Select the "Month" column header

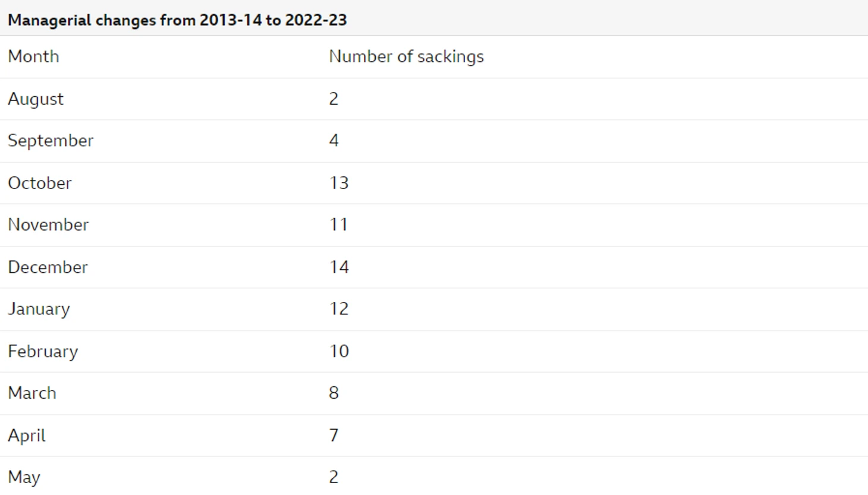click(33, 57)
